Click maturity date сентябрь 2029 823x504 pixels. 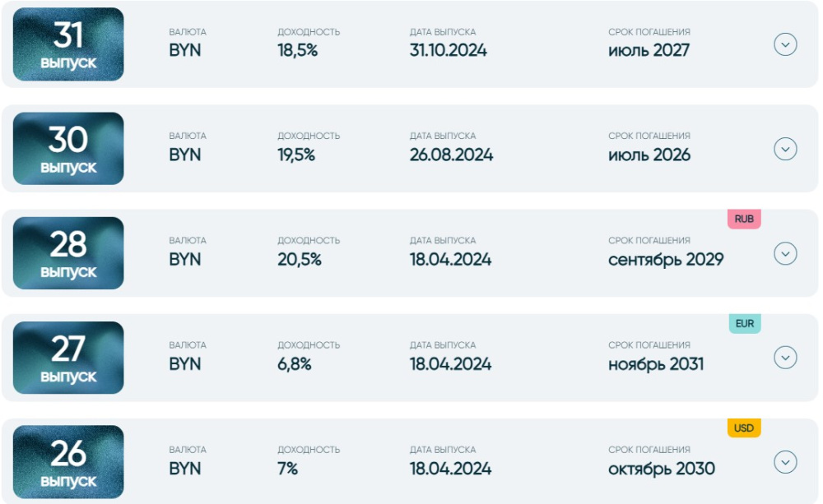(x=666, y=260)
